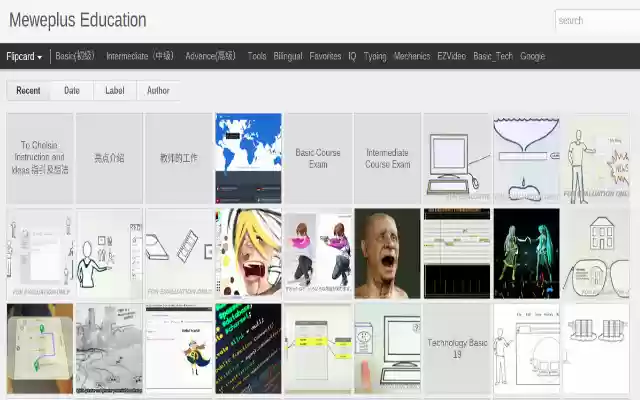Open the Typing menu item
This screenshot has width=640, height=400.
[375, 56]
